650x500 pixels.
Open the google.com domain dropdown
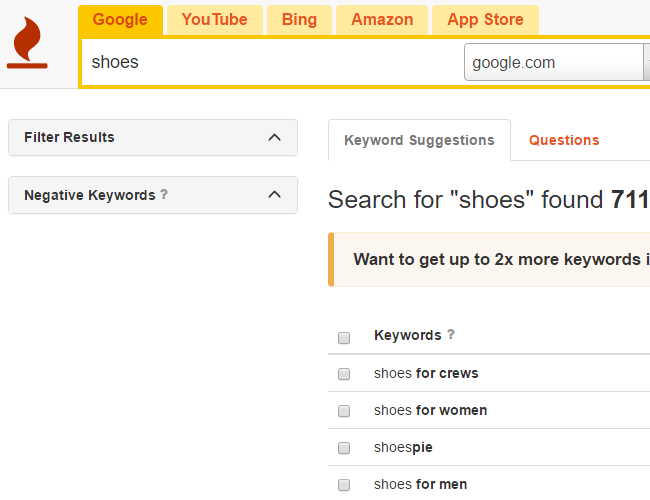557,62
